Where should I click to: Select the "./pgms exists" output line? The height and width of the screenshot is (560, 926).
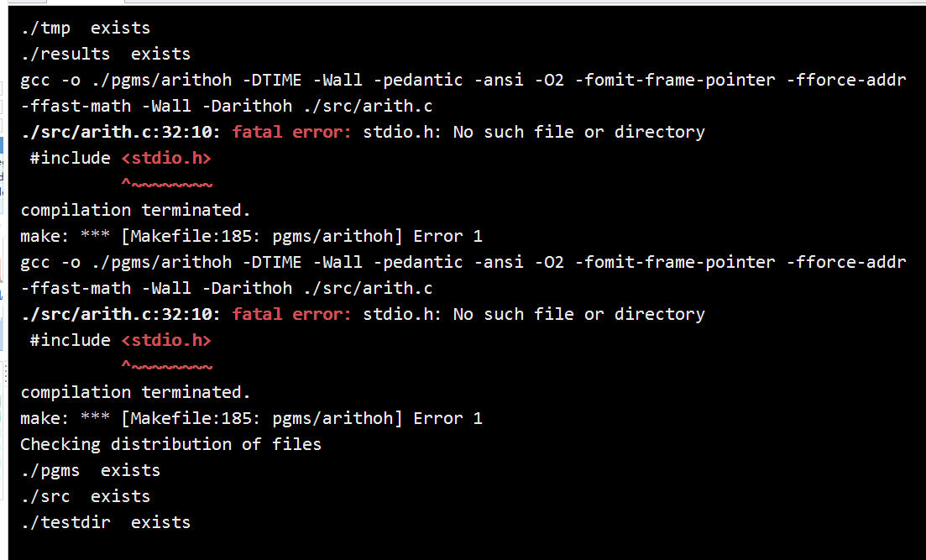pyautogui.click(x=91, y=470)
